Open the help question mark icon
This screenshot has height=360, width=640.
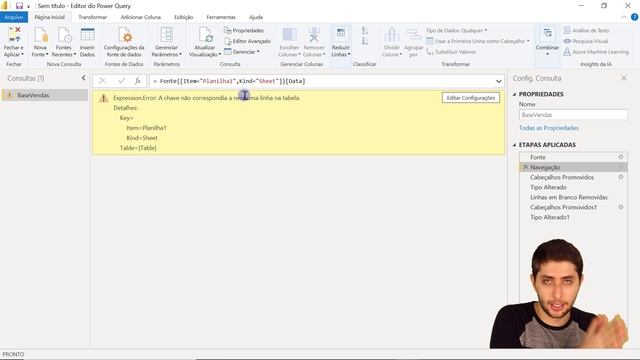pyautogui.click(x=634, y=17)
